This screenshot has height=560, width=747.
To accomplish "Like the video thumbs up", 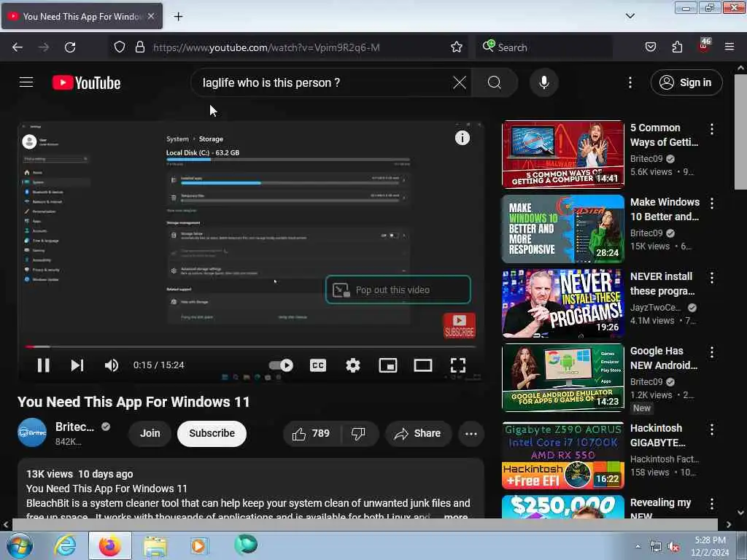I will (x=311, y=433).
